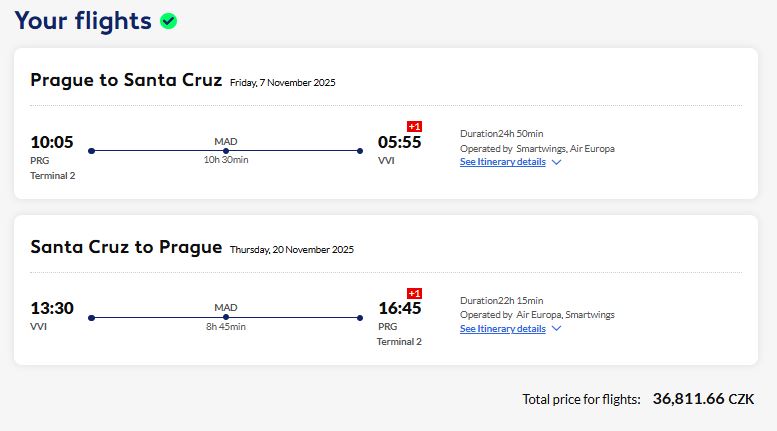Screen dimensions: 777x431
Task: Select the Santa Cruz to Prague heading
Action: point(126,246)
